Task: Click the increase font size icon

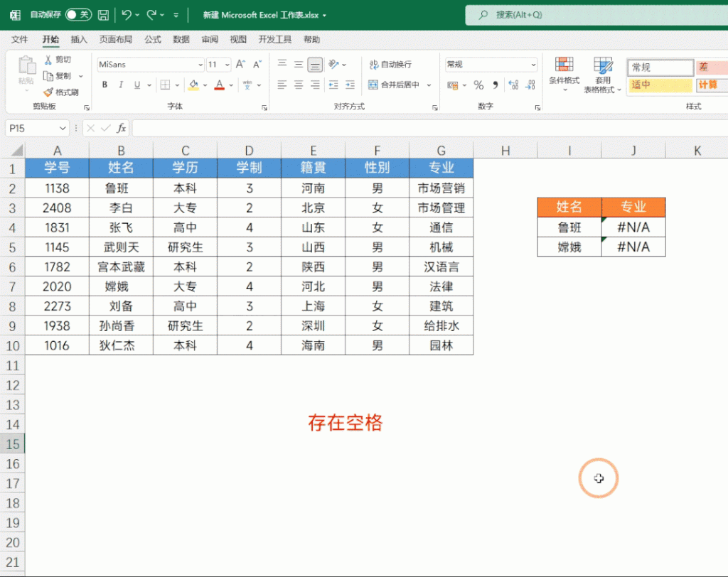Action: [240, 64]
